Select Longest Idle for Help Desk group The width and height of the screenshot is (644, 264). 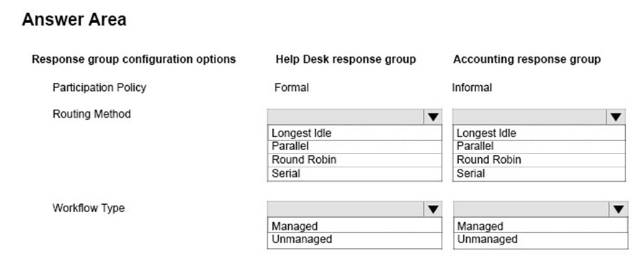pyautogui.click(x=354, y=133)
